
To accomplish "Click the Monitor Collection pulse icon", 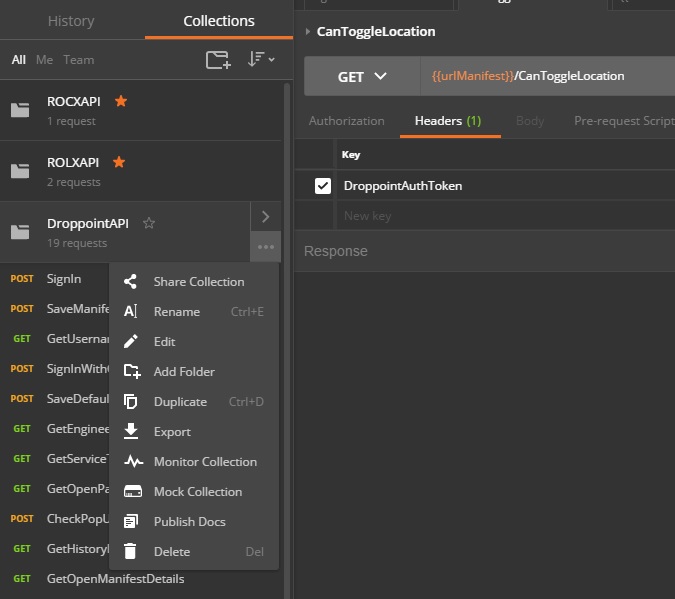I will click(133, 462).
